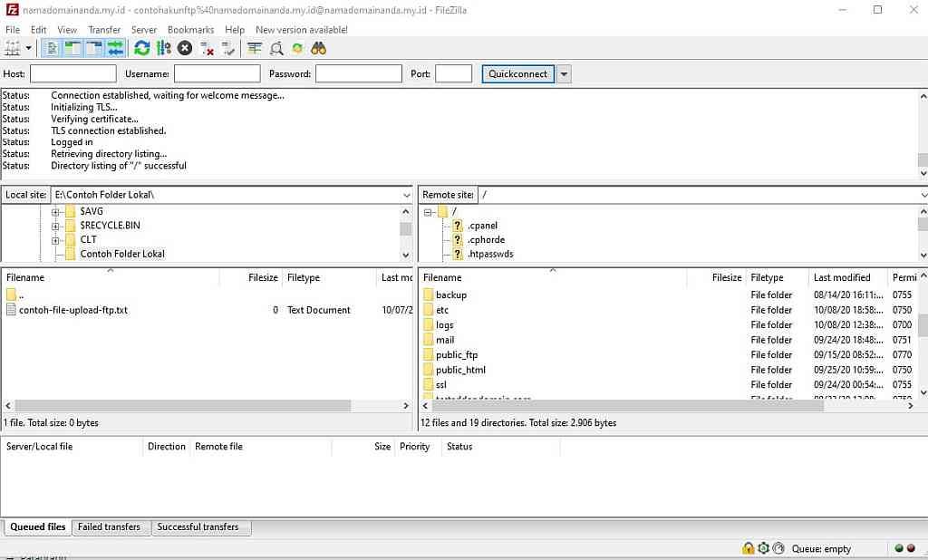Toggle local directory tree display icon
The width and height of the screenshot is (928, 560).
72,49
